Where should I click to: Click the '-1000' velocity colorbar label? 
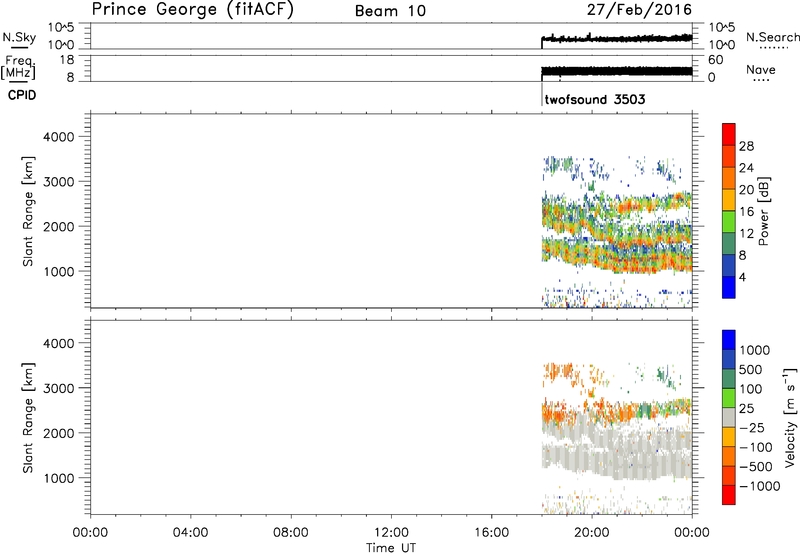click(760, 486)
